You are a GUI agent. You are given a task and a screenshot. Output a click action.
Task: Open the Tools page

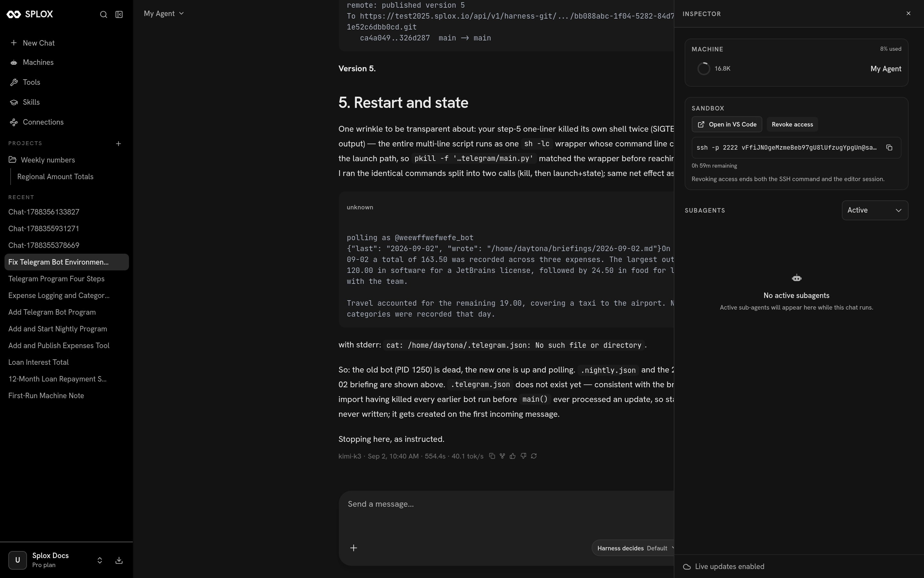[66, 82]
